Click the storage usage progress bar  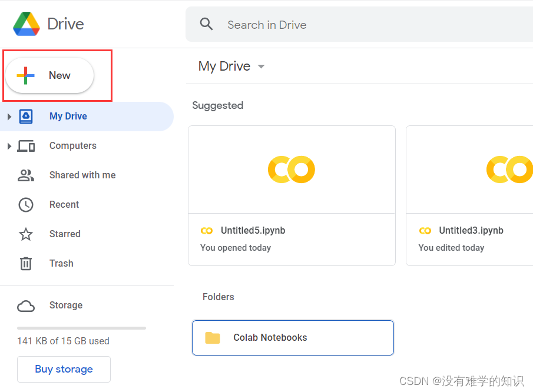pyautogui.click(x=81, y=328)
